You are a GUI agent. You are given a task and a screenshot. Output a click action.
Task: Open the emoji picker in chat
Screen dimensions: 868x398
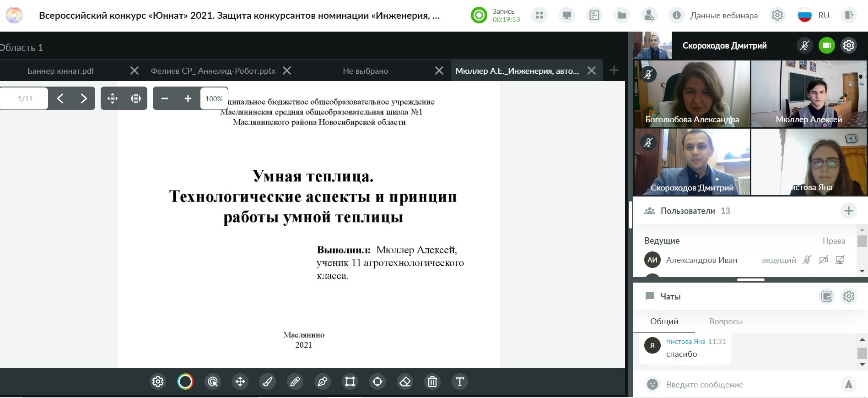(x=652, y=384)
